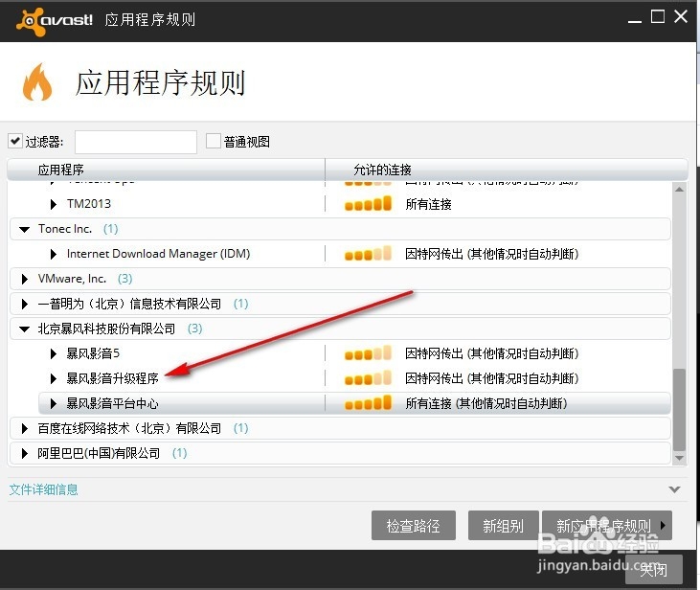Select the TM2013 row label
Viewport: 700px width, 590px height.
point(89,204)
